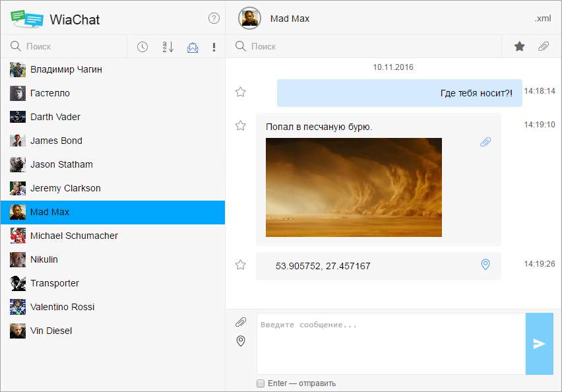Star the coordinates message 53.905752, 27.457167
This screenshot has height=392, width=562.
(241, 265)
